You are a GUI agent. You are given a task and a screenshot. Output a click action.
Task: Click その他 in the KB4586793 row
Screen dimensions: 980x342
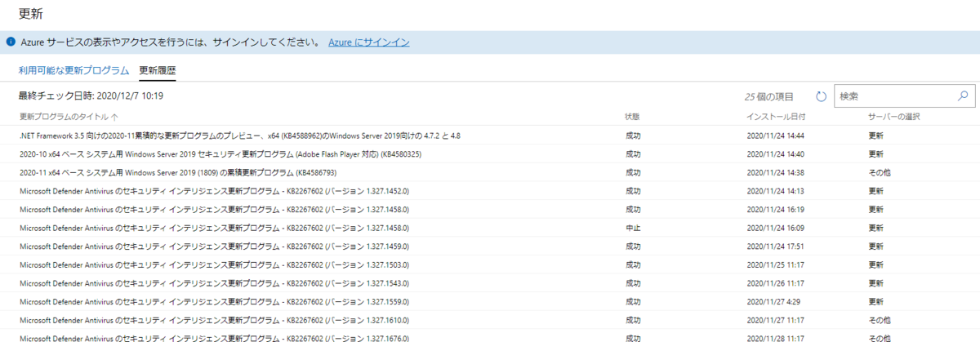click(x=880, y=172)
